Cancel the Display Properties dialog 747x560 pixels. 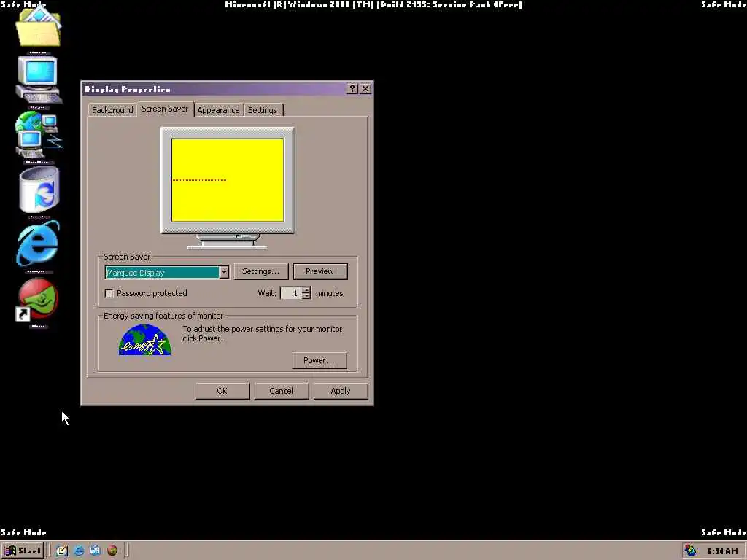tap(281, 391)
